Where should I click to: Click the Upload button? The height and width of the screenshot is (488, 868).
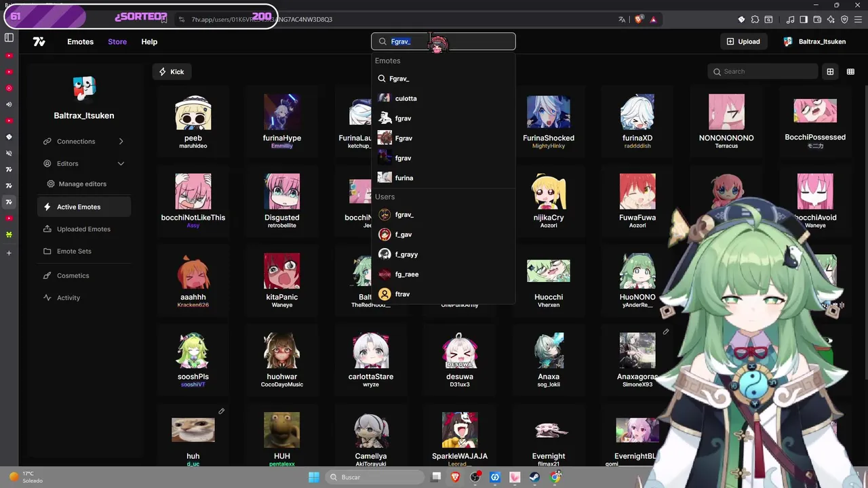click(743, 41)
